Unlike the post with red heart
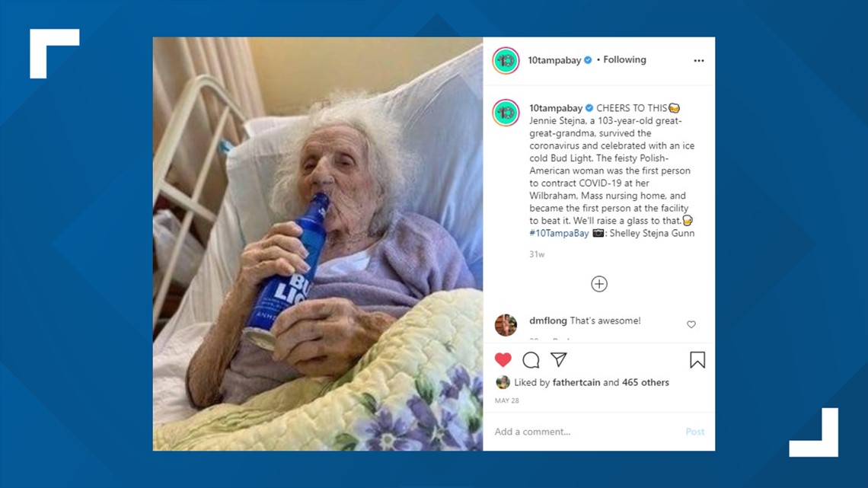The image size is (868, 488). tap(503, 359)
